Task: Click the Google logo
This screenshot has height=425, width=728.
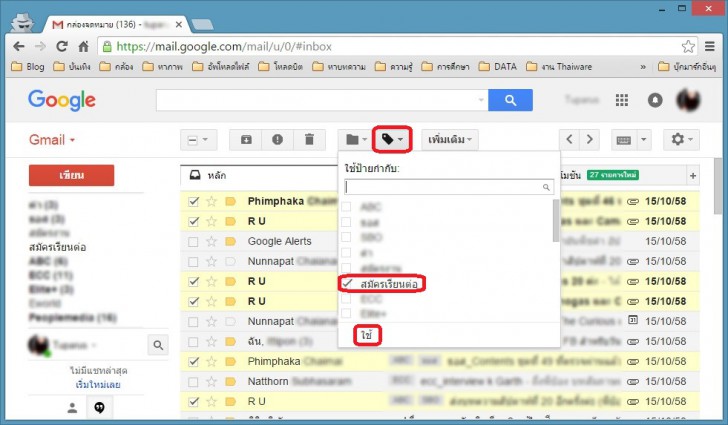Action: click(x=62, y=100)
